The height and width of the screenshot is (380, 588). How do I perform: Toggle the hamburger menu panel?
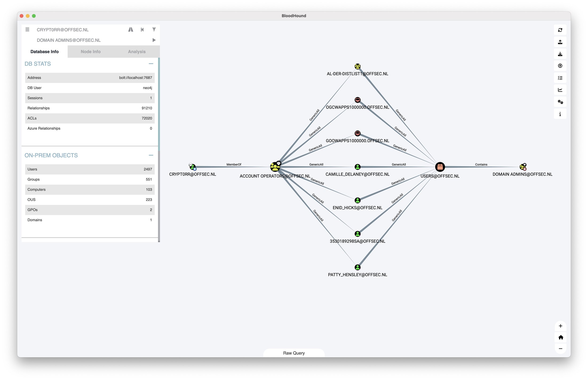point(28,30)
